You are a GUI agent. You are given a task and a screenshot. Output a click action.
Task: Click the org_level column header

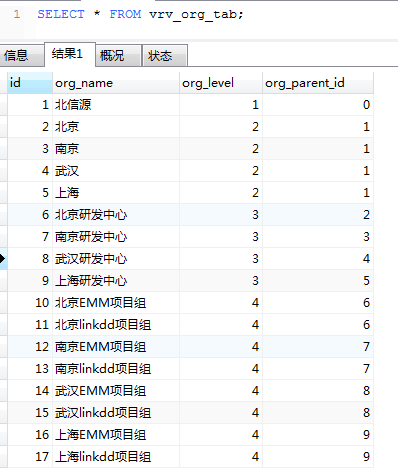coord(221,83)
